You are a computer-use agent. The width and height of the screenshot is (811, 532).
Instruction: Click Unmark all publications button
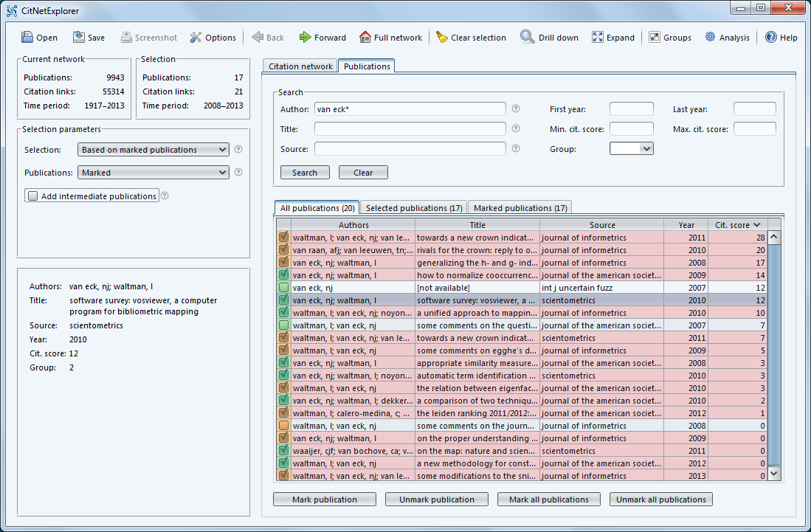[x=661, y=500]
